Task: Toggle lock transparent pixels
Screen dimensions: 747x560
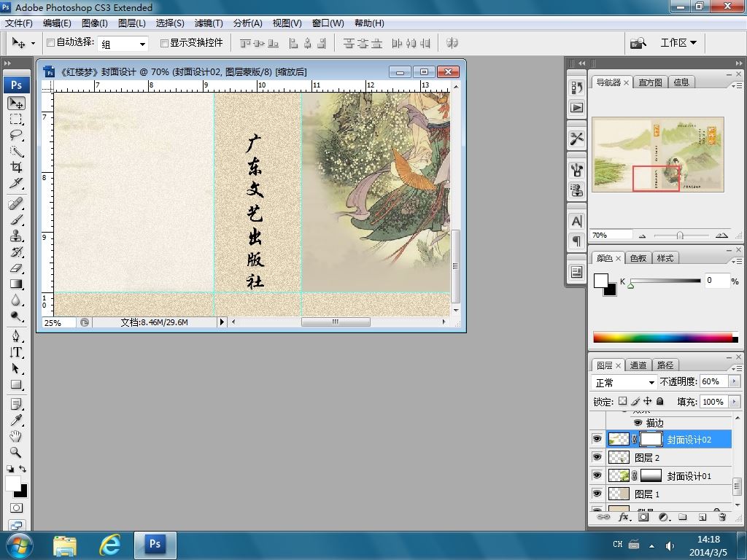Action: 623,401
